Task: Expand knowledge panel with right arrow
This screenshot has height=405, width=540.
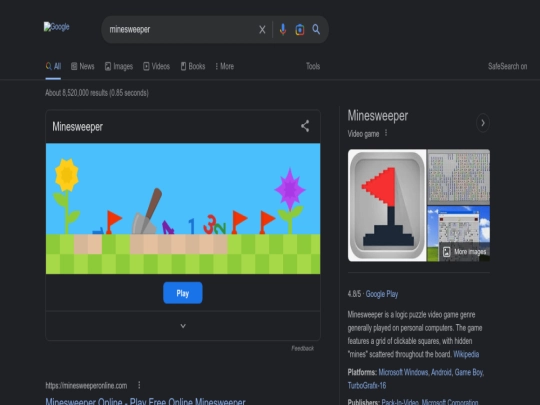Action: [483, 123]
